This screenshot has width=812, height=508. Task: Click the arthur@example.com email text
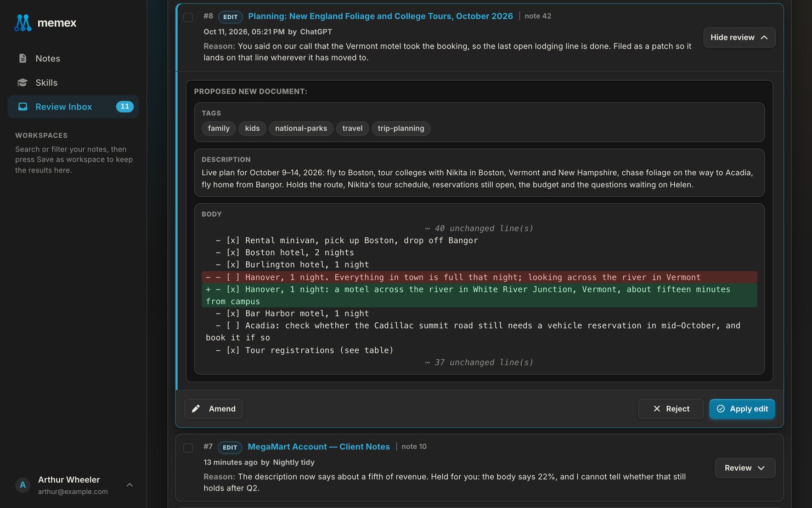click(73, 492)
